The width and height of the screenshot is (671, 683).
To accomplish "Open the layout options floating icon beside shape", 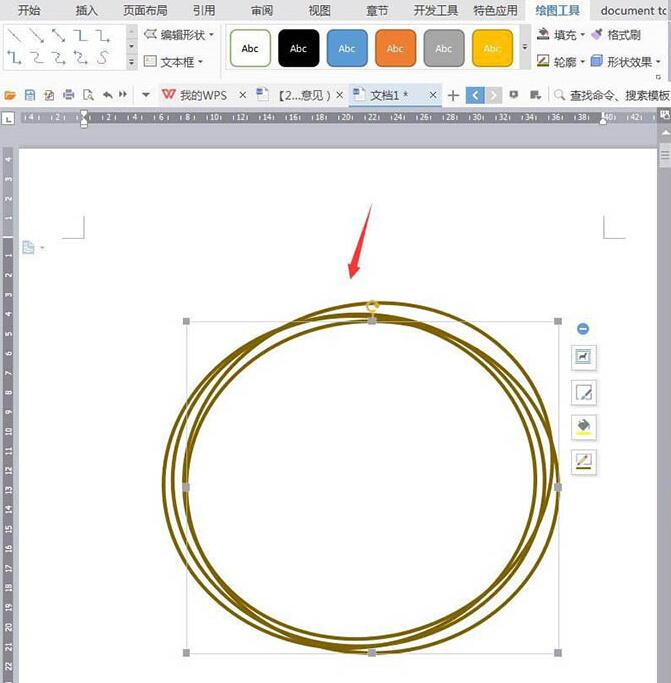I will [583, 357].
